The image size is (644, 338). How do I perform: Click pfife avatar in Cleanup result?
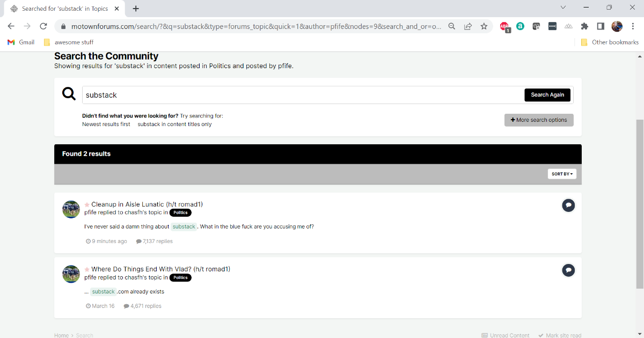tap(71, 209)
